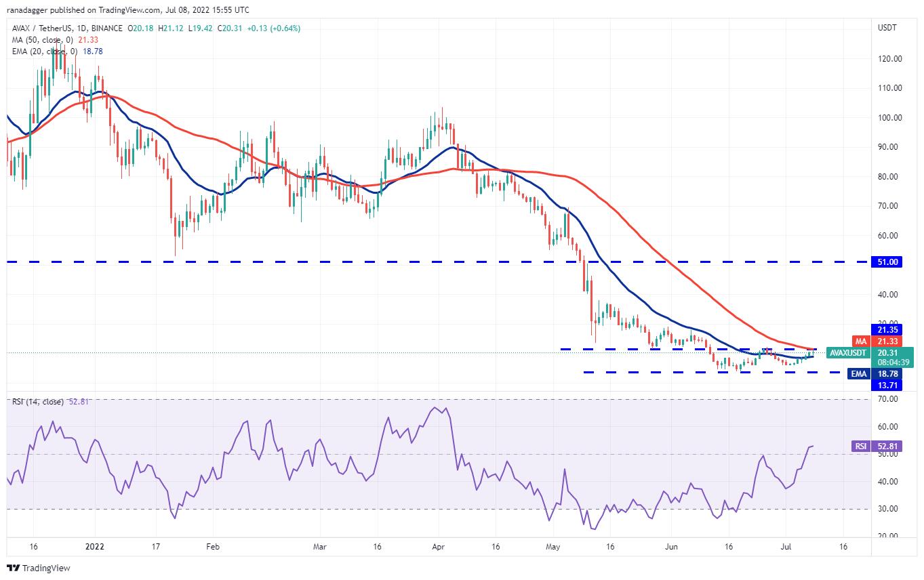
Task: Select the 13.71 support level tag
Action: [887, 385]
